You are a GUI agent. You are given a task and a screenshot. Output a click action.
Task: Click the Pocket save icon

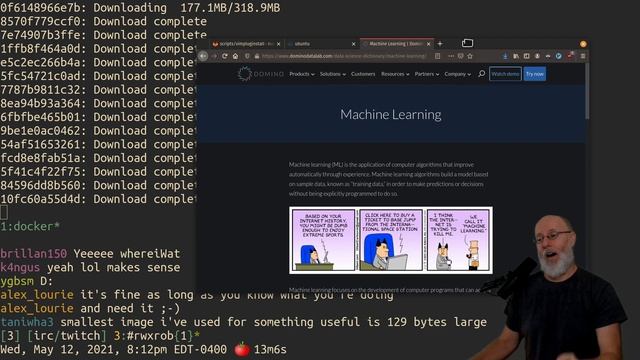point(460,56)
